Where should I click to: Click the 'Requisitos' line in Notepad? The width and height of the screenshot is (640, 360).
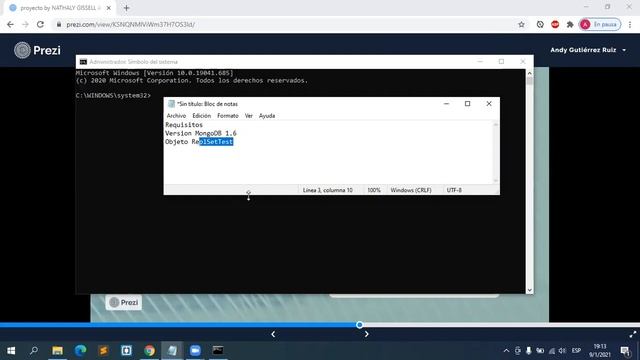click(184, 125)
